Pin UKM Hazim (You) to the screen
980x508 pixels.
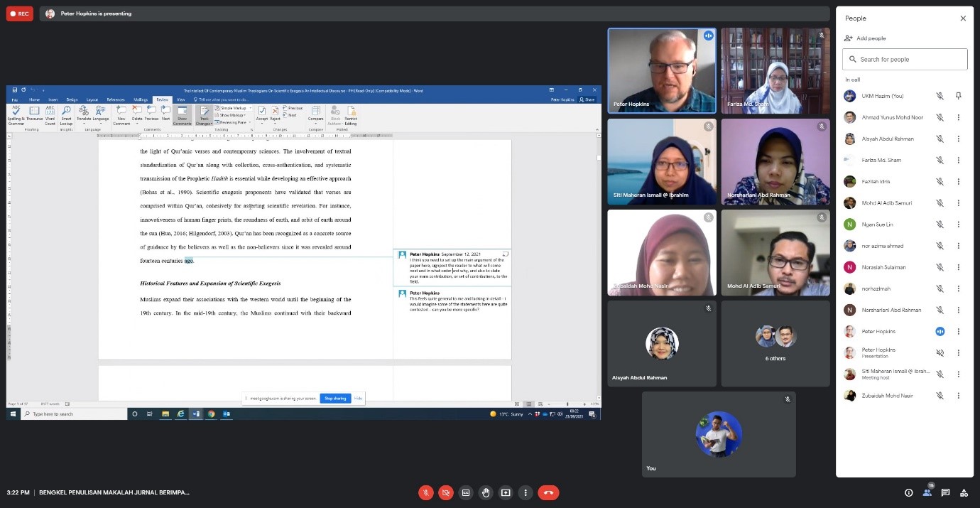pos(958,96)
